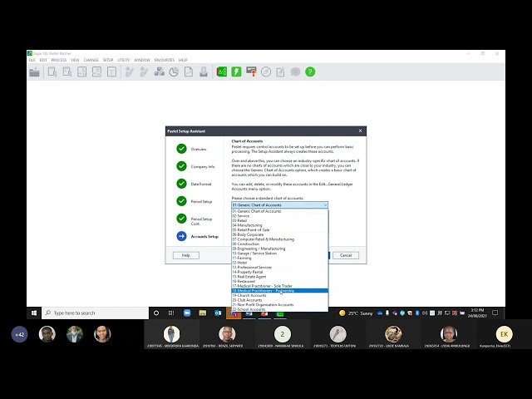Choose 15-Real Estate Agent chart of accounts

coord(280,277)
